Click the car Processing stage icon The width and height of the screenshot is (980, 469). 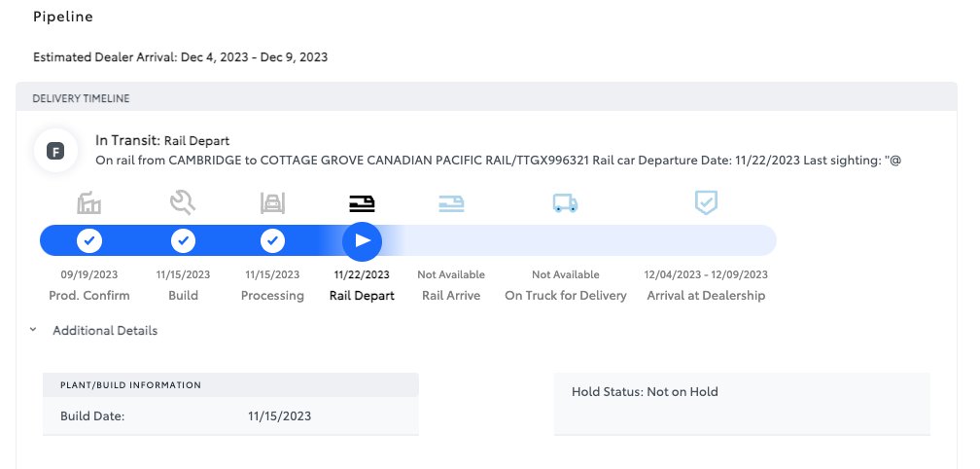tap(272, 203)
